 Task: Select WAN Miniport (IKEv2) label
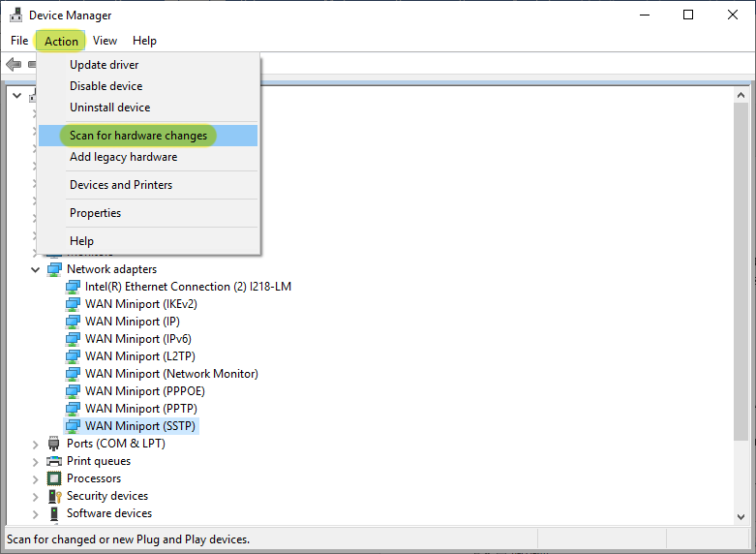140,304
